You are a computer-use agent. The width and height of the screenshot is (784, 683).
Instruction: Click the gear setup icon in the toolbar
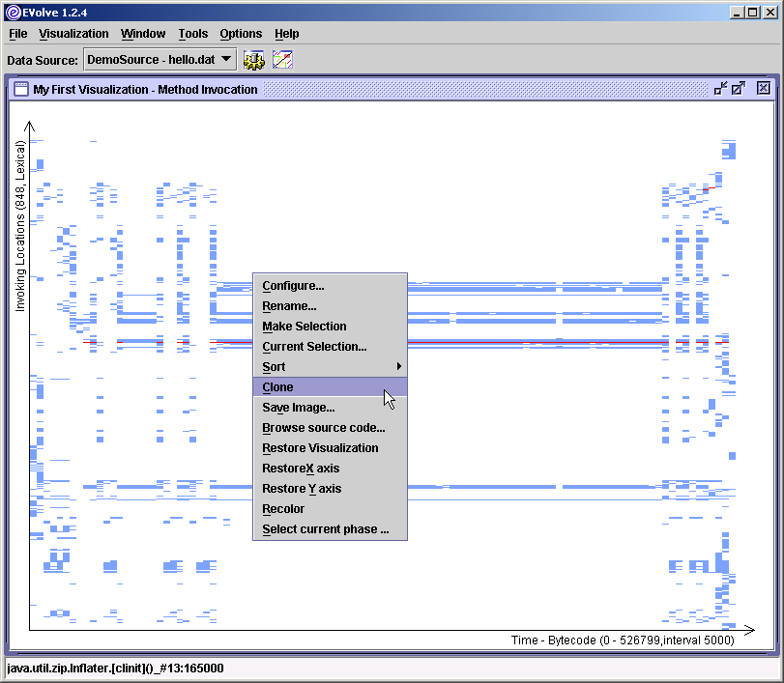(254, 60)
